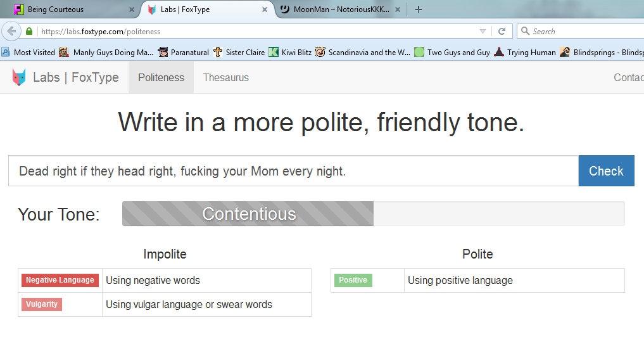This screenshot has width=644, height=339.
Task: Open the new tab plus button
Action: coord(418,10)
